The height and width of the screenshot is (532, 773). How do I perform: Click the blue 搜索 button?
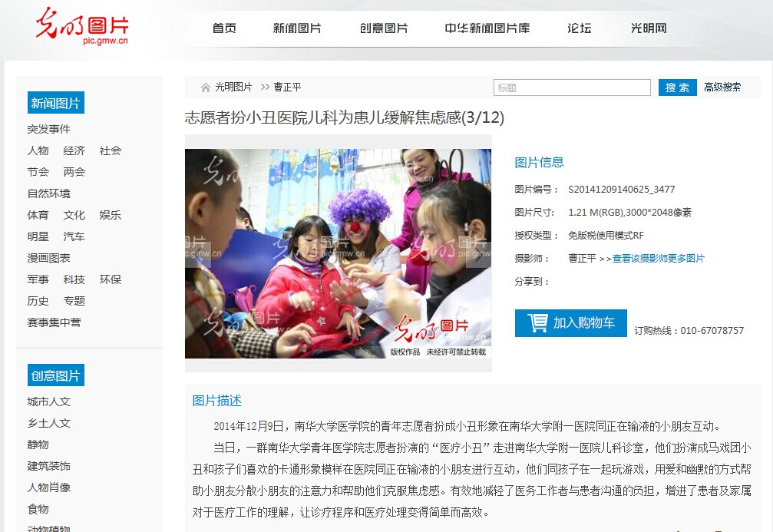[x=677, y=88]
